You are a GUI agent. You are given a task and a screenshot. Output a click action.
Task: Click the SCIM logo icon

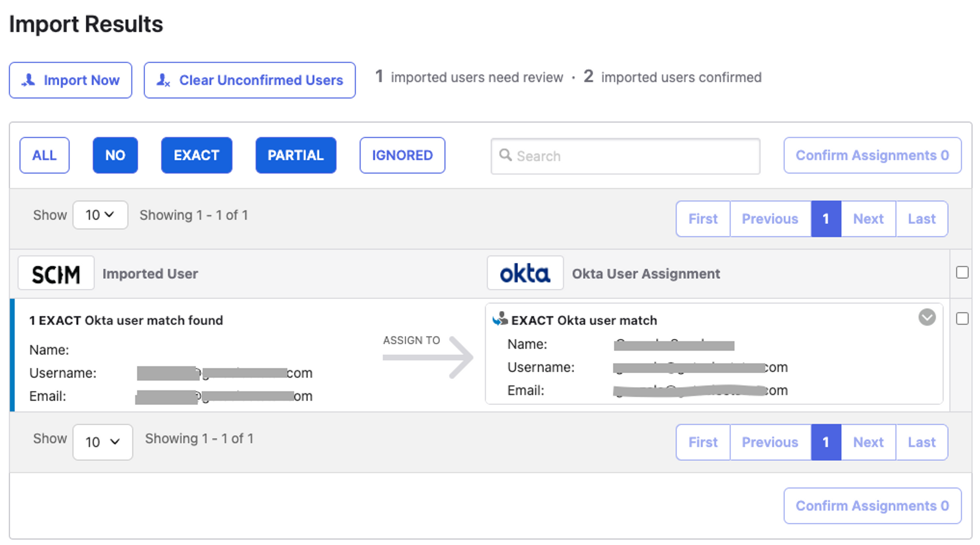pos(56,274)
